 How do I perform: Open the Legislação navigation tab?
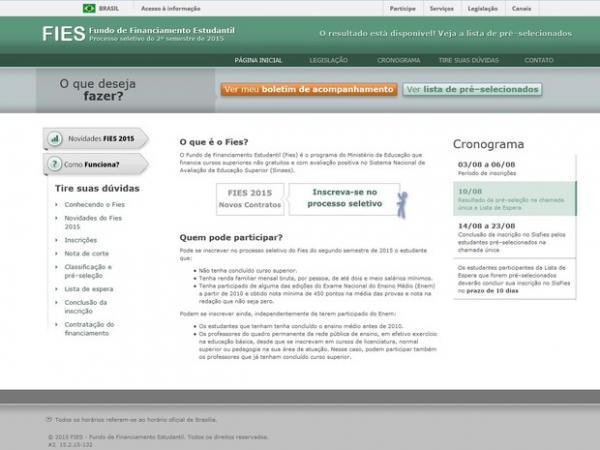point(328,60)
